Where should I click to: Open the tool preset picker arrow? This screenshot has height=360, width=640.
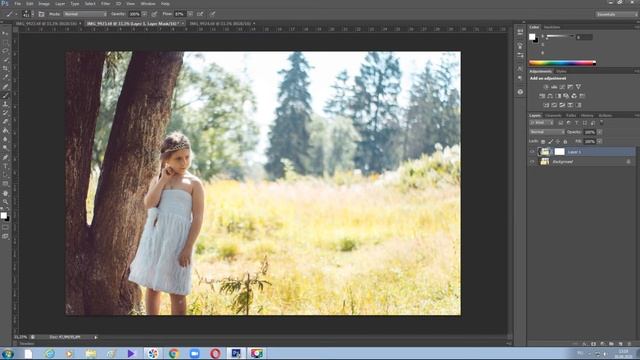tap(16, 14)
